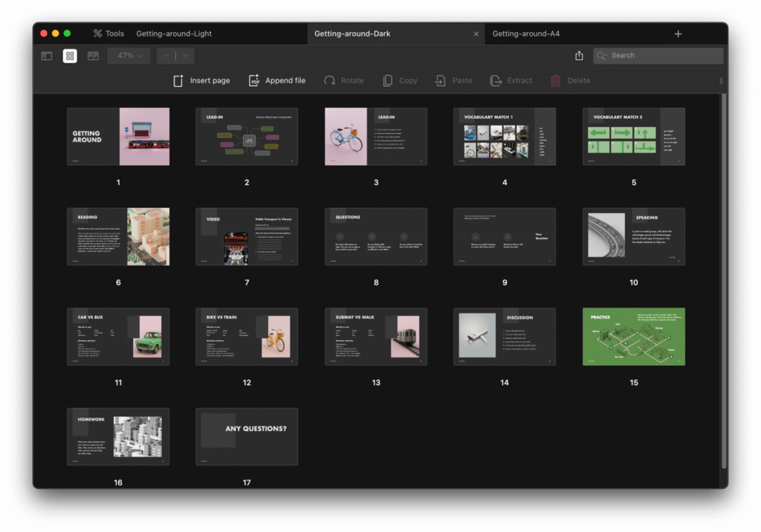761x532 pixels.
Task: Click the Insert page button
Action: click(201, 80)
